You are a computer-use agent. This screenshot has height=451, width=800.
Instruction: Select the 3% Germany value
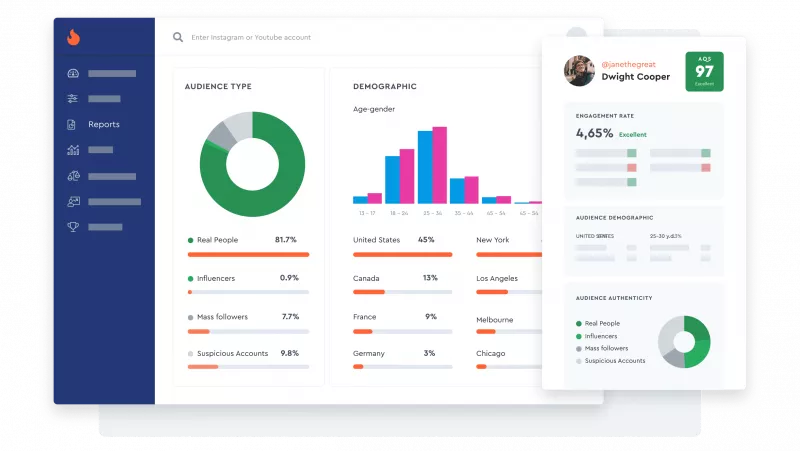[x=430, y=353]
